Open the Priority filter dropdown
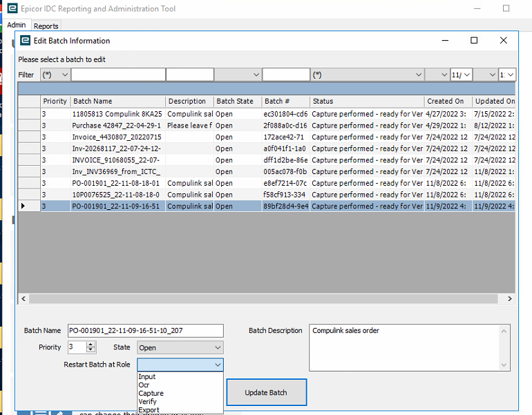532x415 pixels. (x=55, y=75)
